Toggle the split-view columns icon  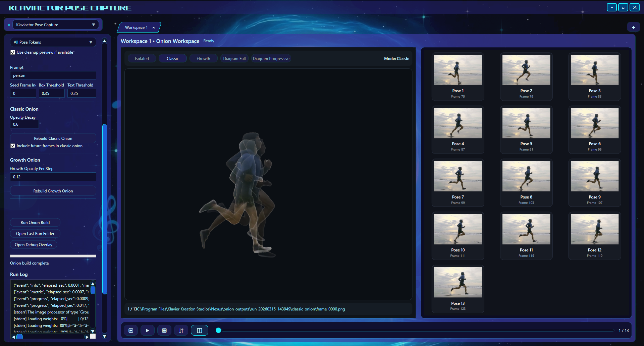tap(200, 331)
